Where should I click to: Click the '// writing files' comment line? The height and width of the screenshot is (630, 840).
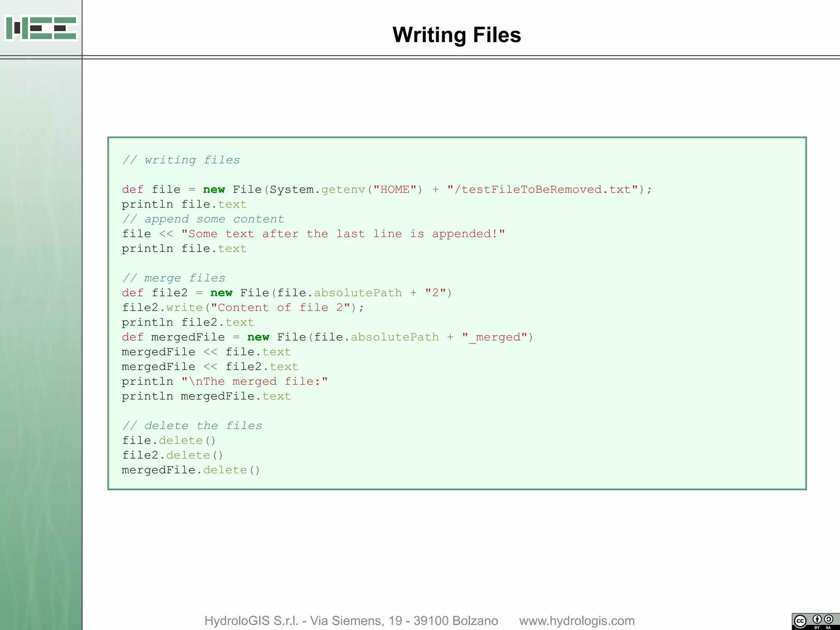181,160
